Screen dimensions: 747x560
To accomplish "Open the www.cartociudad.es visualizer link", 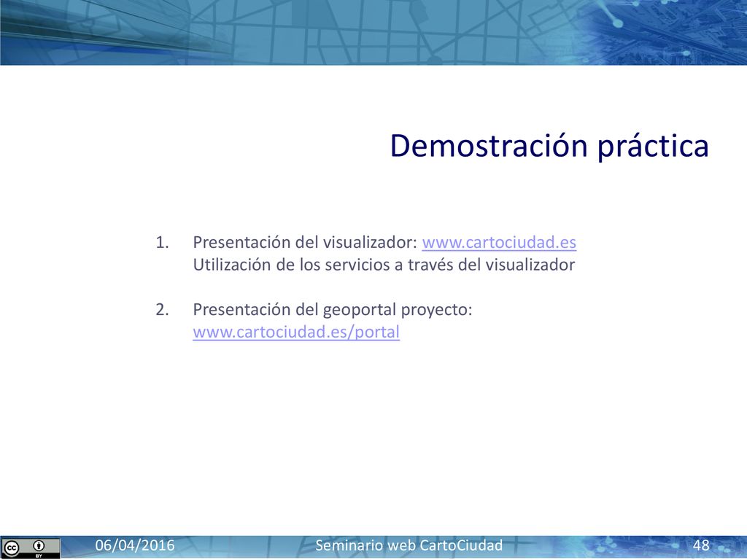I will tap(499, 242).
